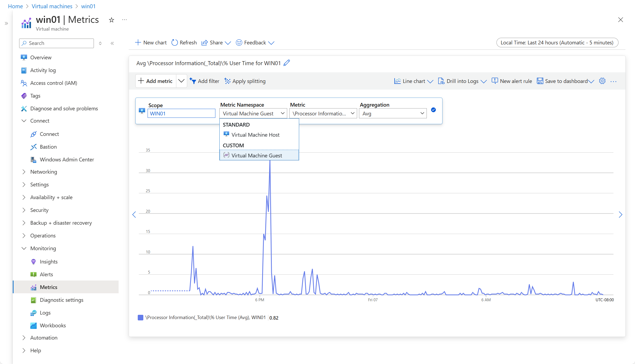Click the Virtual machines breadcrumb link
Viewport: 635px width, 364px height.
coord(52,6)
